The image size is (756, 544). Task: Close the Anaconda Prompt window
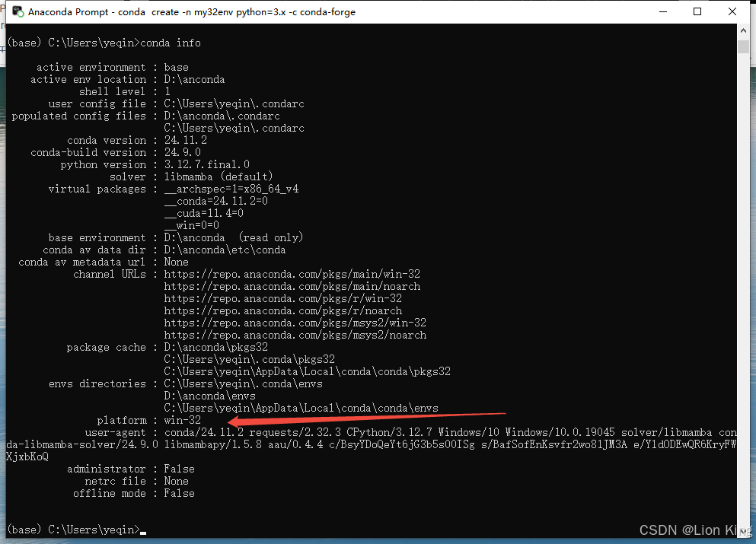click(732, 11)
